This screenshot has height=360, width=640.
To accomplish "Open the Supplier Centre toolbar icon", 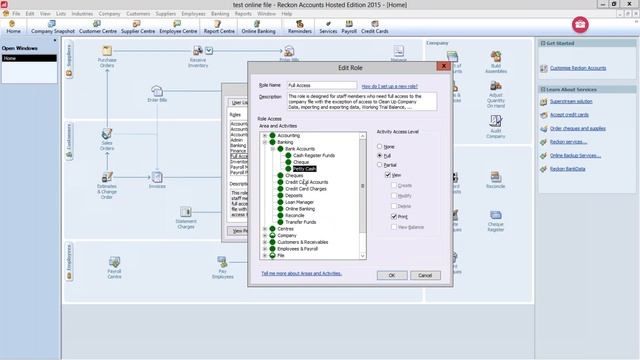I will (x=138, y=27).
